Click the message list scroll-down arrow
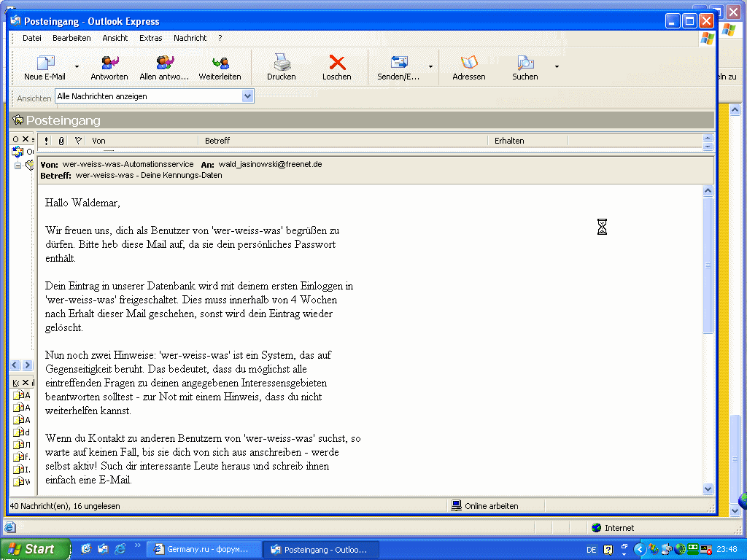Viewport: 747px width, 560px height. click(708, 146)
